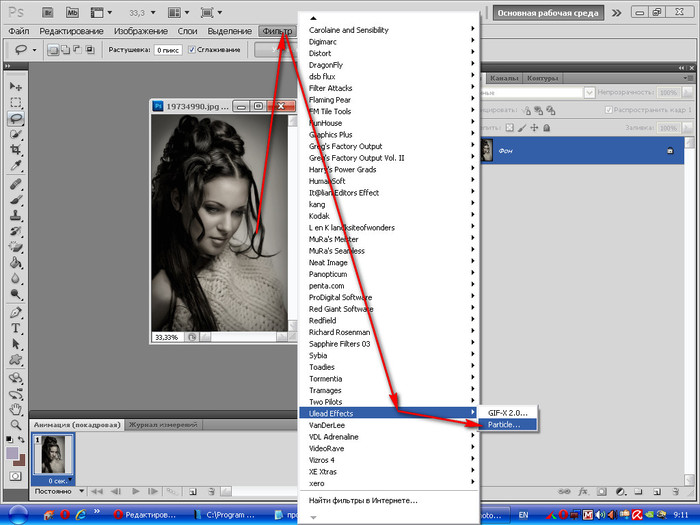Select the Lasso tool in toolbox
Viewport: 700px width, 525px height.
(x=16, y=118)
